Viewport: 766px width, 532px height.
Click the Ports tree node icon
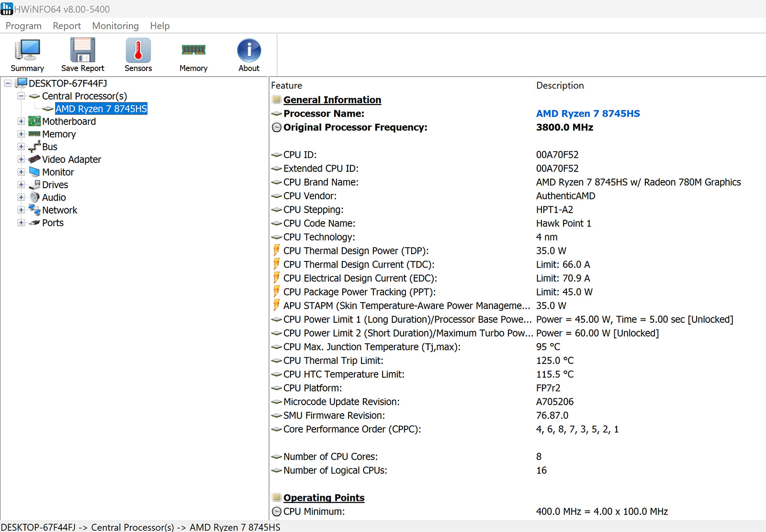(34, 223)
